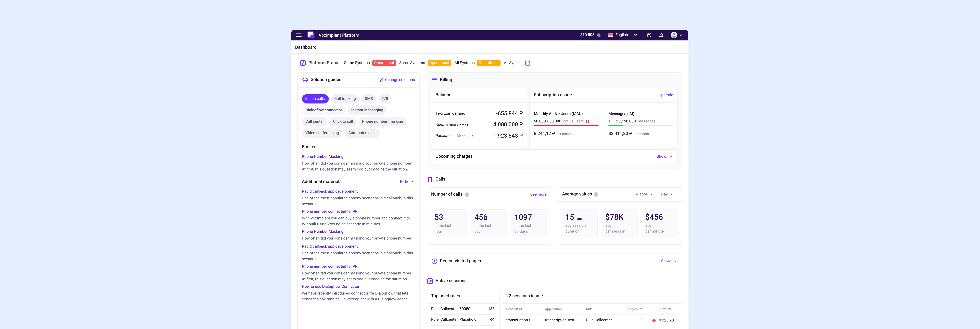Add funds via plus icon near balance

[x=599, y=35]
